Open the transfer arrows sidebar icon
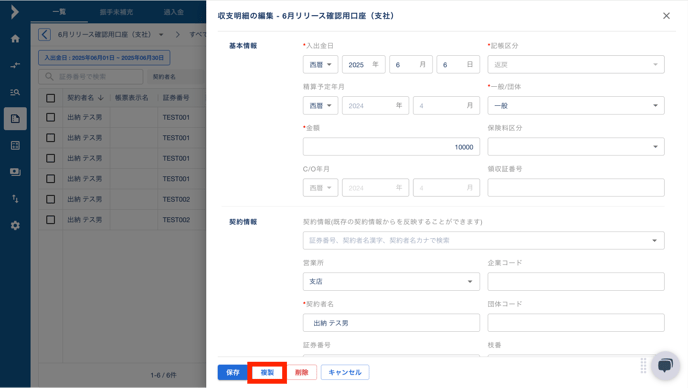 click(x=15, y=65)
